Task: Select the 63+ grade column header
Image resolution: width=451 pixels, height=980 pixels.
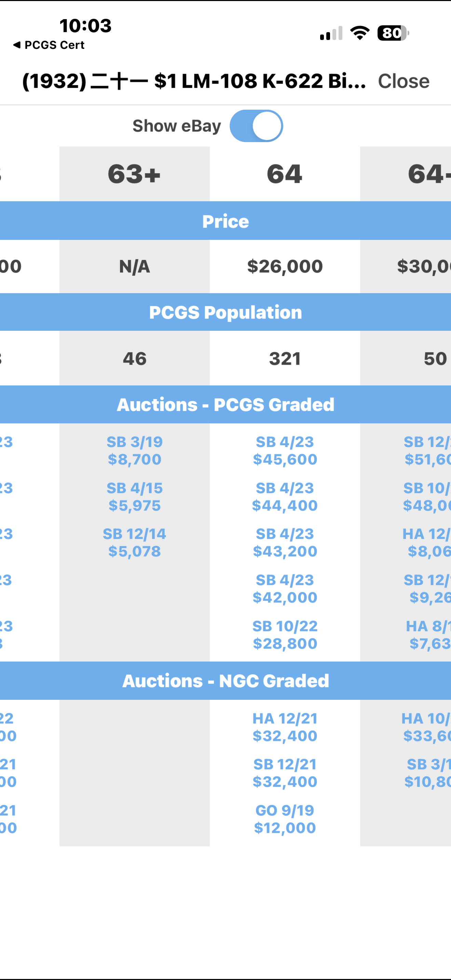Action: coord(134,174)
